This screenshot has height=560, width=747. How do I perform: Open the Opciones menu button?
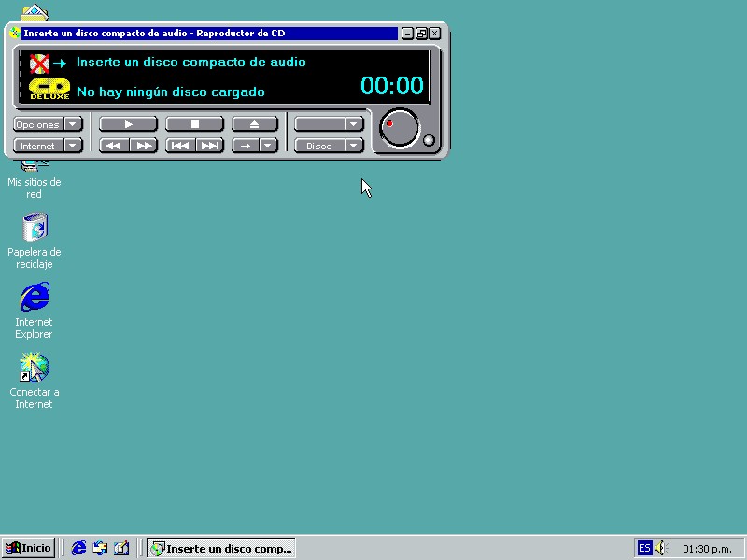(38, 124)
